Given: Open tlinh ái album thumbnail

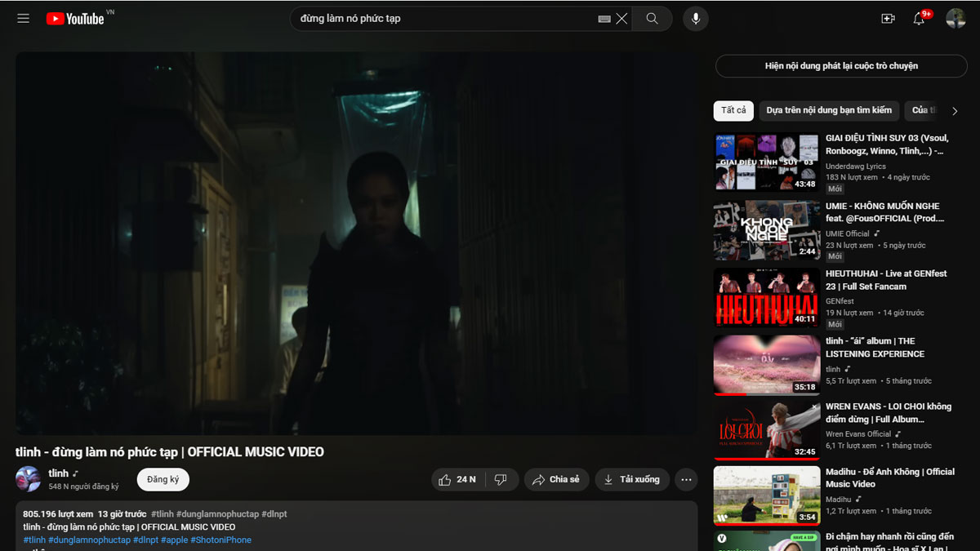Looking at the screenshot, I should click(767, 366).
